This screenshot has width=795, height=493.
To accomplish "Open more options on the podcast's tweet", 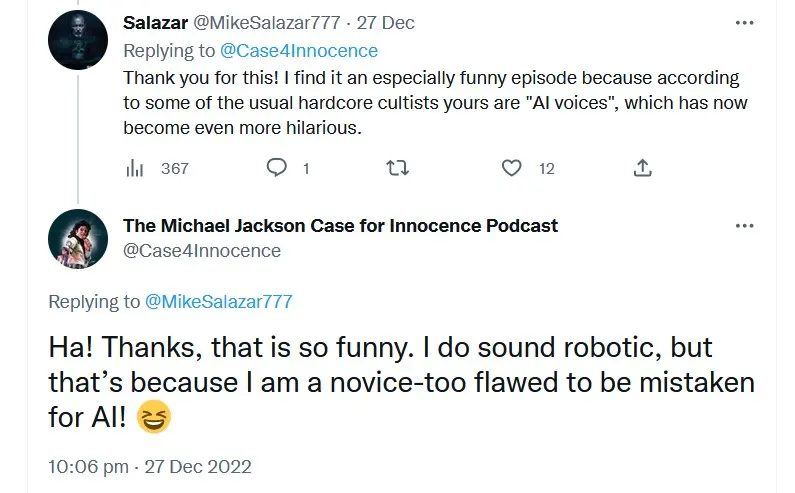I will click(x=744, y=226).
